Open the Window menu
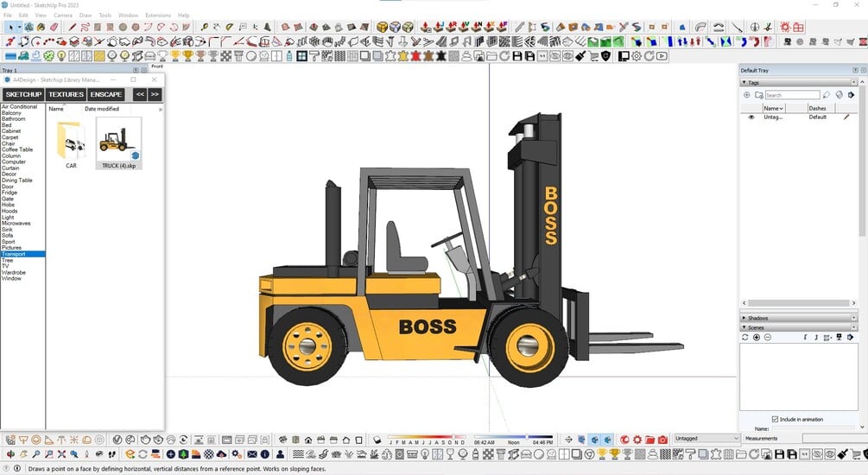 pyautogui.click(x=128, y=16)
